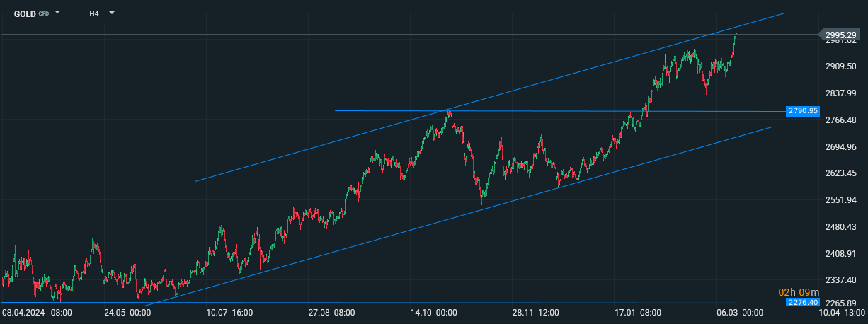The width and height of the screenshot is (868, 324).
Task: Click price axis value 2909.50
Action: 840,66
